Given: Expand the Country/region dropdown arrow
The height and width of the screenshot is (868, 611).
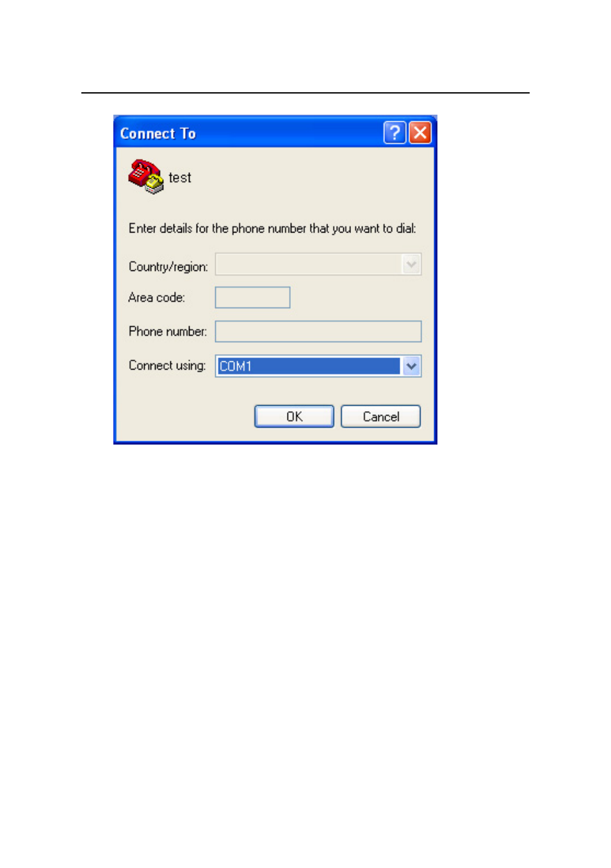Looking at the screenshot, I should (x=411, y=264).
